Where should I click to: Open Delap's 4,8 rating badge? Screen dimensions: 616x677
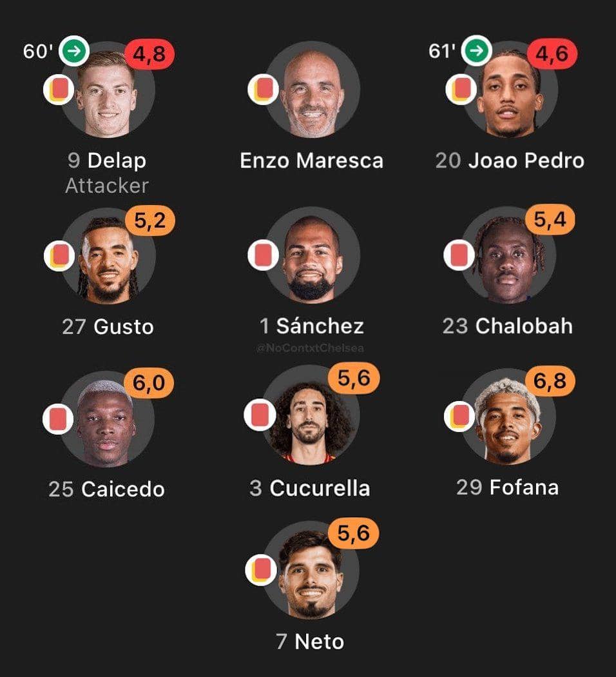(x=149, y=54)
